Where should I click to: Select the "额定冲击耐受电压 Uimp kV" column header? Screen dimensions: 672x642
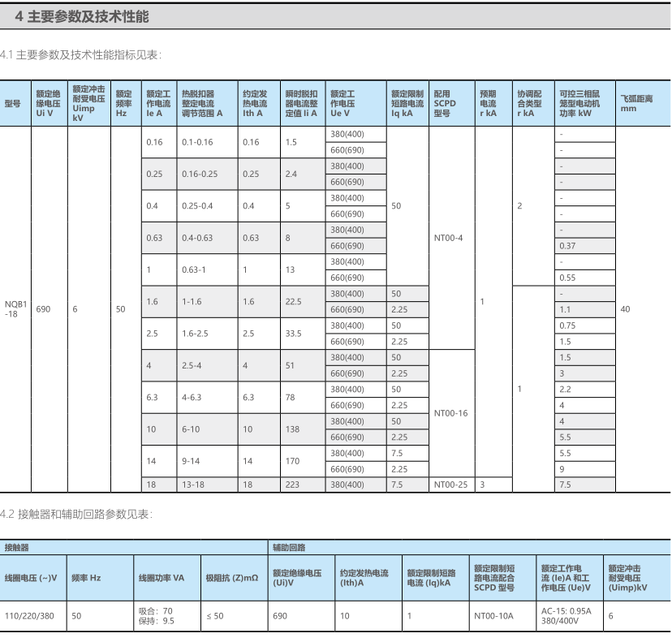[88, 103]
